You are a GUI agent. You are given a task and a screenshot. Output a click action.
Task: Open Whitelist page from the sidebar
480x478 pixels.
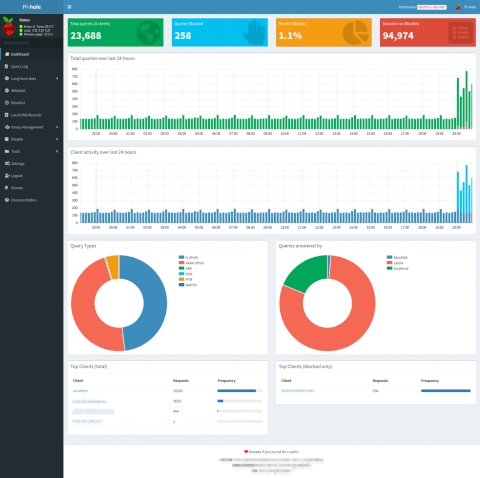coord(18,91)
